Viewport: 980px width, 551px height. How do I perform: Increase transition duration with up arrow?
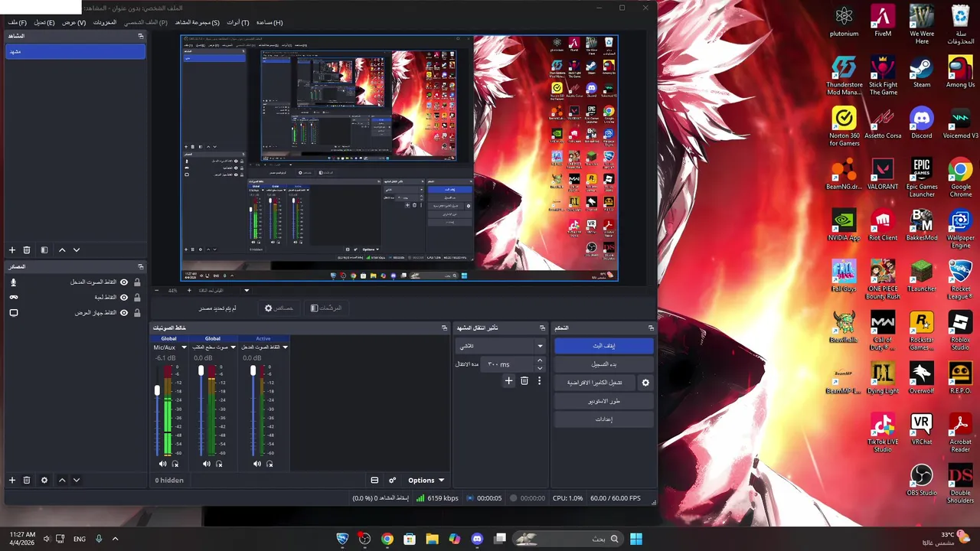[x=540, y=360]
